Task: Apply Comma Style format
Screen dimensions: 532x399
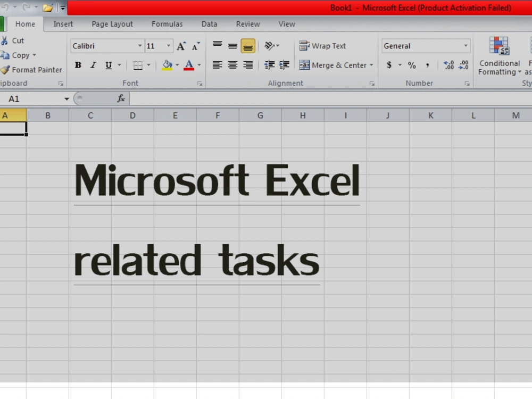Action: click(428, 65)
